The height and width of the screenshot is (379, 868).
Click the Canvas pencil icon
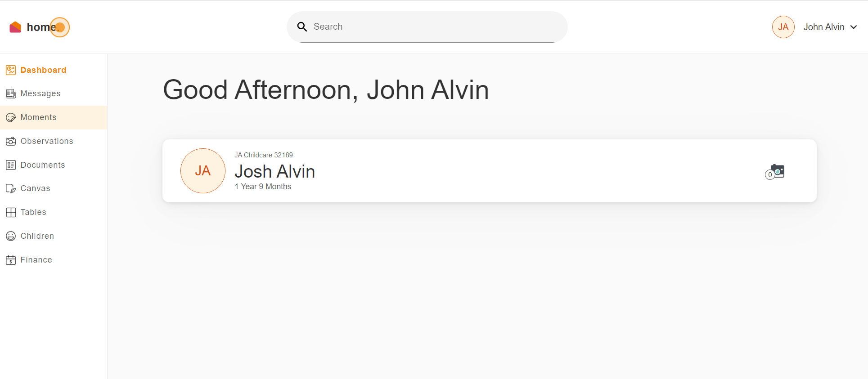pos(11,188)
